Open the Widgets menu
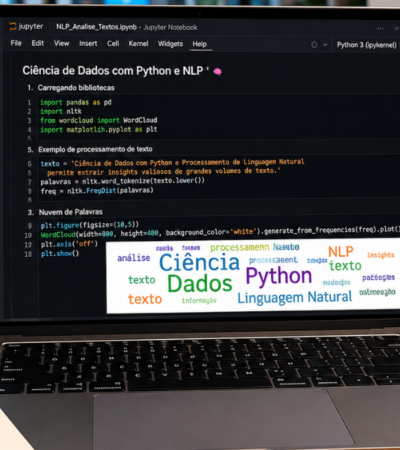The height and width of the screenshot is (450, 400). [170, 44]
